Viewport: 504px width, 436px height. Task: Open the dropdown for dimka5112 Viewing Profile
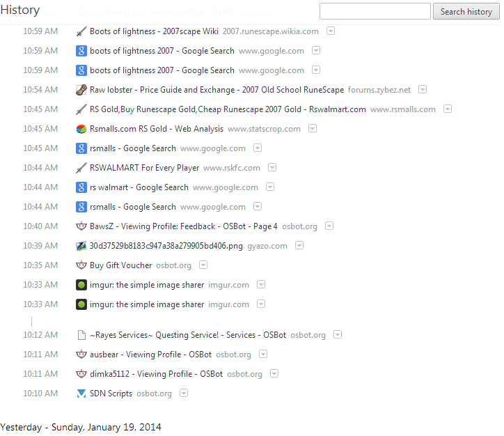[274, 373]
